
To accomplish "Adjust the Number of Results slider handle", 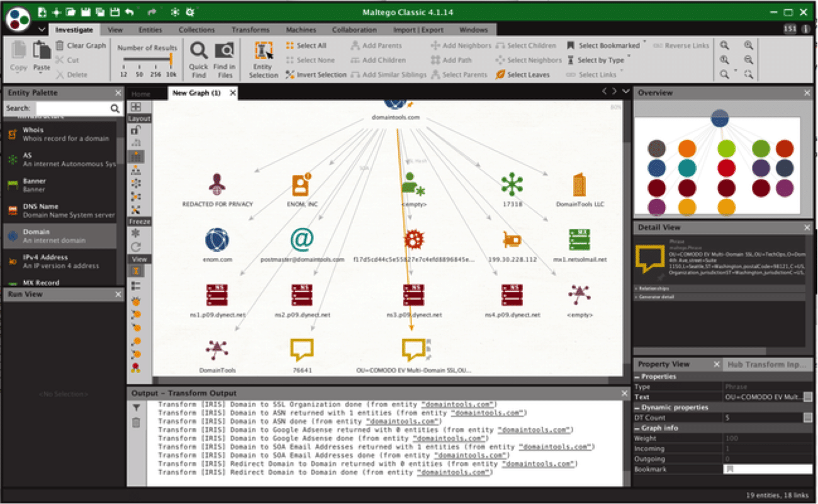I will (x=171, y=60).
